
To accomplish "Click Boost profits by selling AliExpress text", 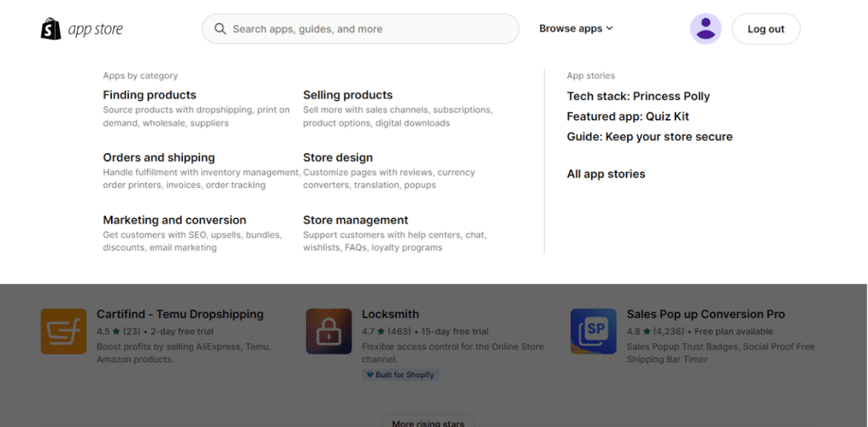I will coord(184,354).
